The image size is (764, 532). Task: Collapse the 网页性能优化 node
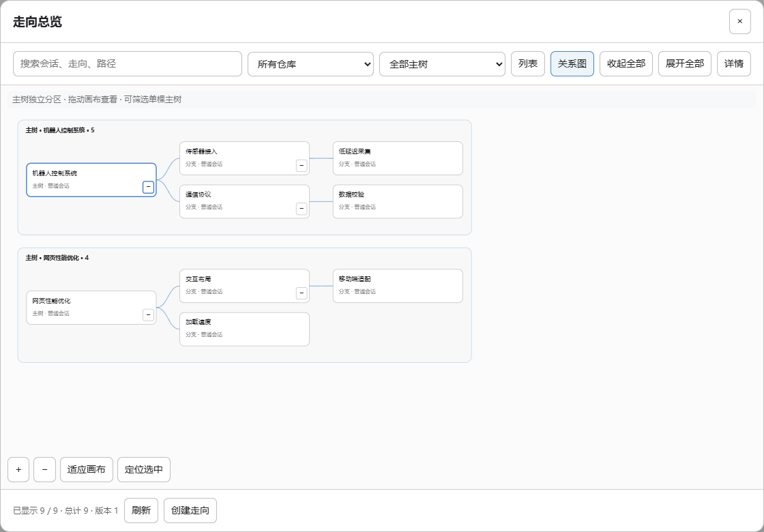pyautogui.click(x=148, y=314)
